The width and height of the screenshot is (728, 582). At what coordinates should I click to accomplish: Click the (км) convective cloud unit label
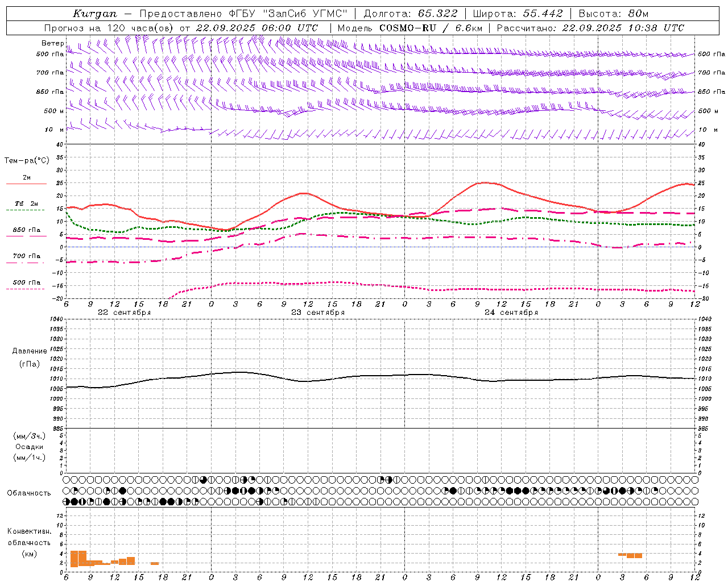pos(29,554)
